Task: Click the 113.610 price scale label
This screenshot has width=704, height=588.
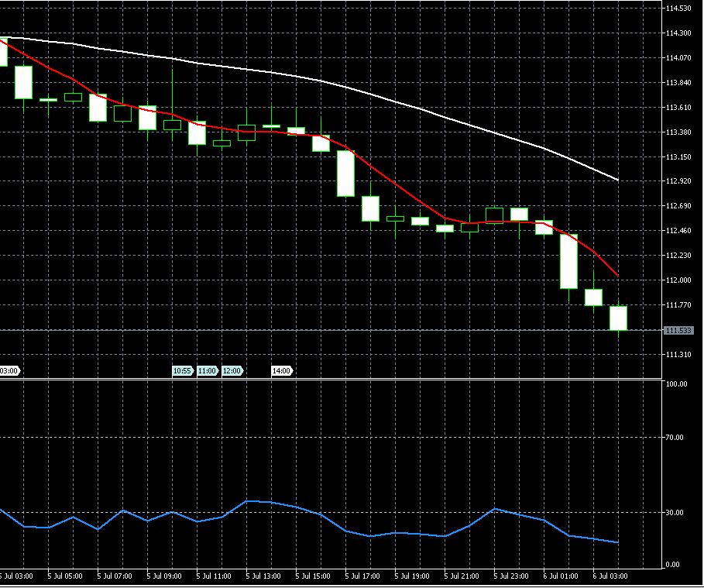Action: [x=678, y=108]
